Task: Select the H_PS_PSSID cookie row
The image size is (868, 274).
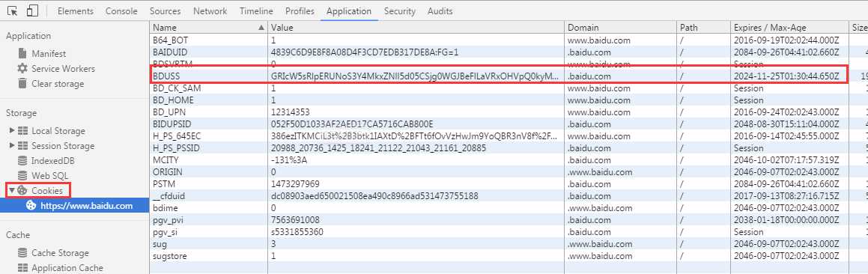Action: pyautogui.click(x=509, y=147)
